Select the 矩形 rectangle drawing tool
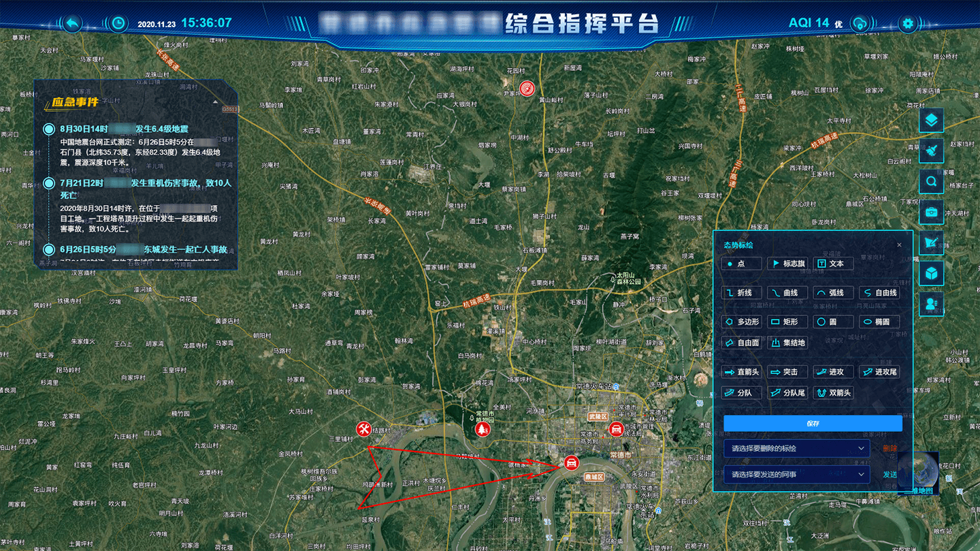This screenshot has height=551, width=980. point(787,321)
